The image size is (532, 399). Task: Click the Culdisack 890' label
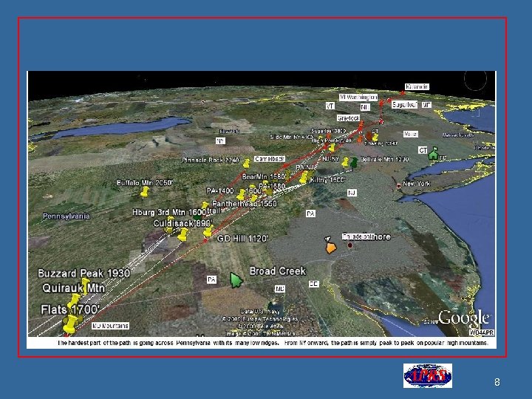point(183,224)
